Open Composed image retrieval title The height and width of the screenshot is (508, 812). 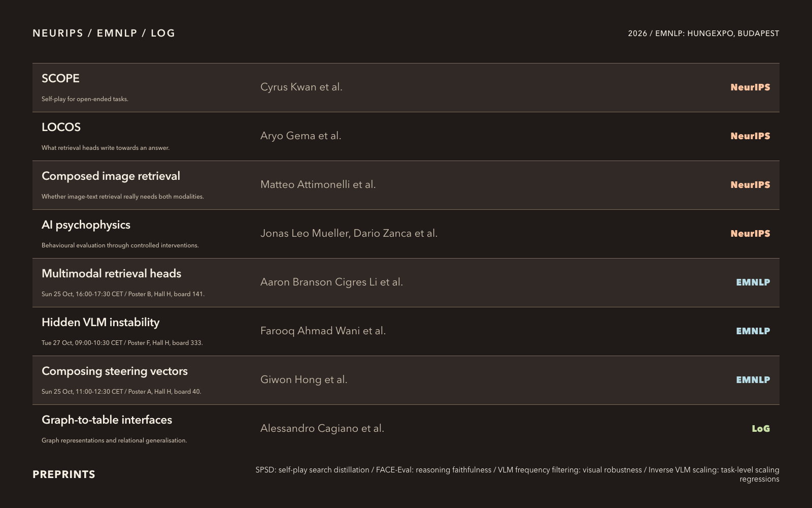tap(111, 176)
